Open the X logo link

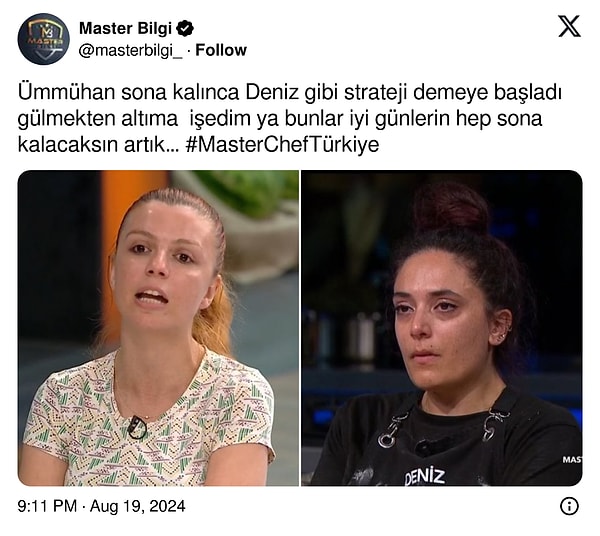point(569,26)
